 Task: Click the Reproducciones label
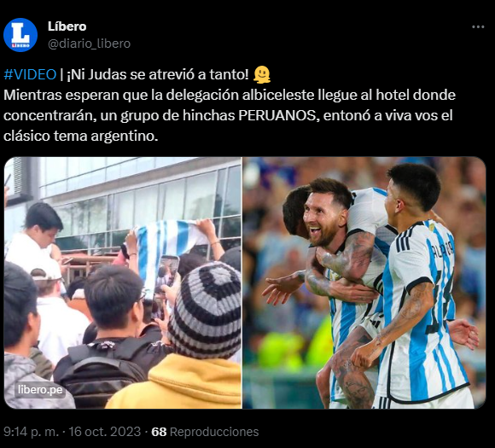click(x=214, y=432)
